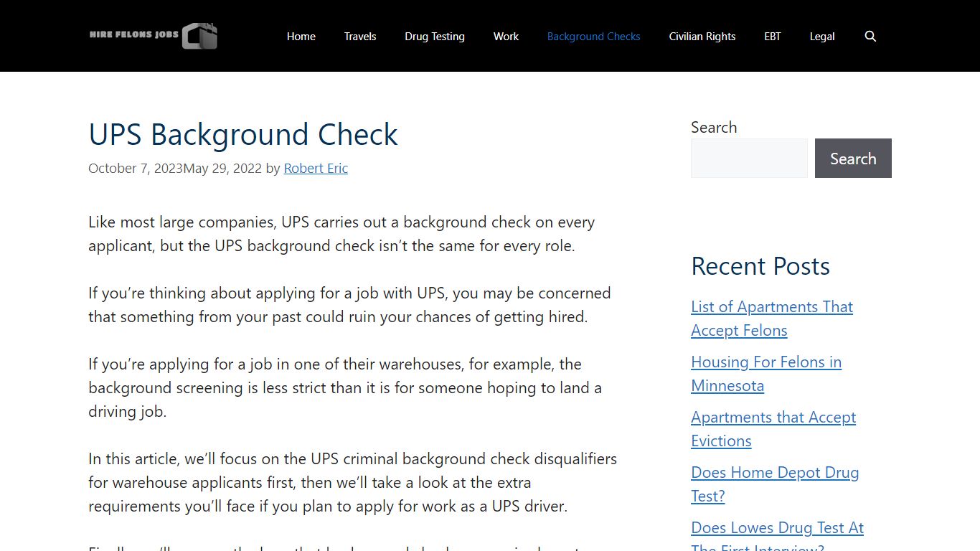Click paragraph about warehouses background screening

click(345, 387)
